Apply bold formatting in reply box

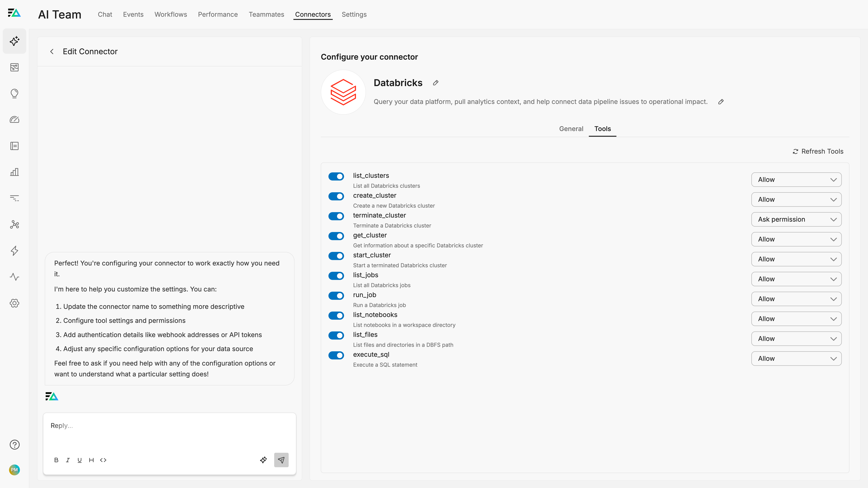coord(56,460)
